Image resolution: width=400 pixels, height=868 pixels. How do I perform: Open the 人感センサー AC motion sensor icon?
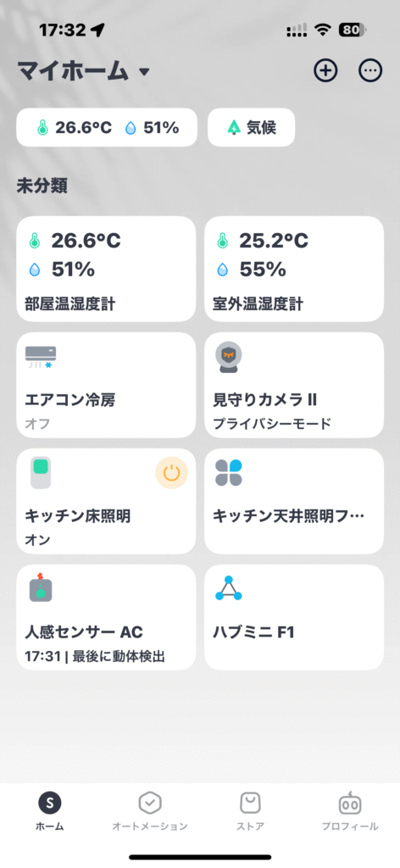point(41,587)
